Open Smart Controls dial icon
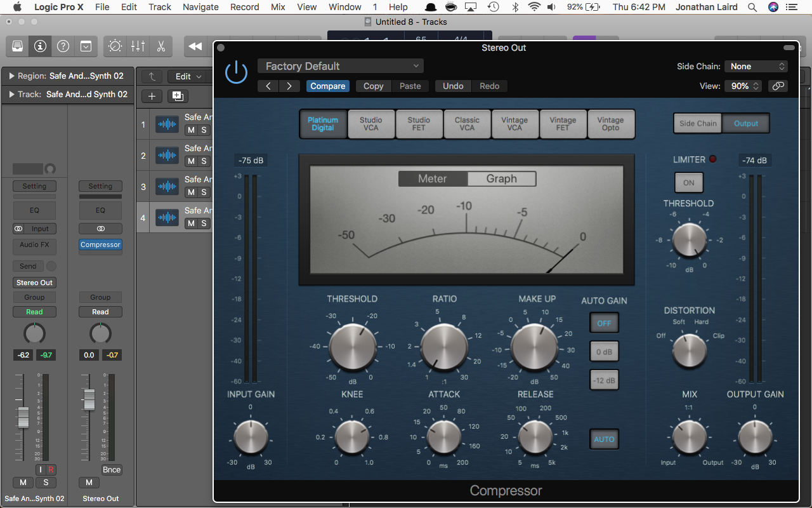 pyautogui.click(x=115, y=46)
